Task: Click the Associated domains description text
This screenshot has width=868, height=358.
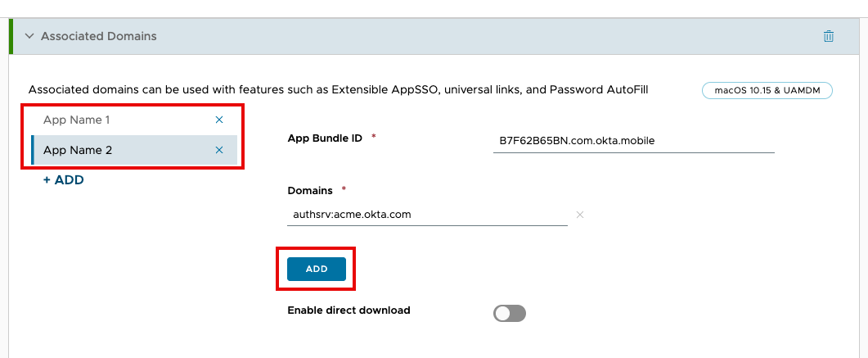Action: (x=338, y=89)
